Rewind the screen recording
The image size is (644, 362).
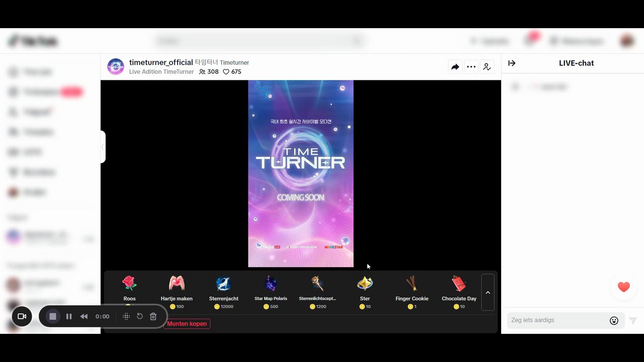(x=84, y=316)
